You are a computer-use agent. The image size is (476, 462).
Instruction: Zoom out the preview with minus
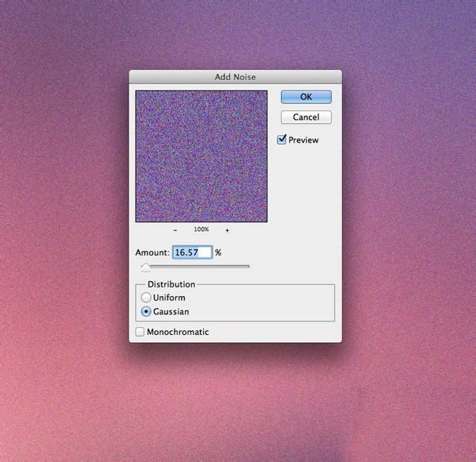pyautogui.click(x=175, y=230)
